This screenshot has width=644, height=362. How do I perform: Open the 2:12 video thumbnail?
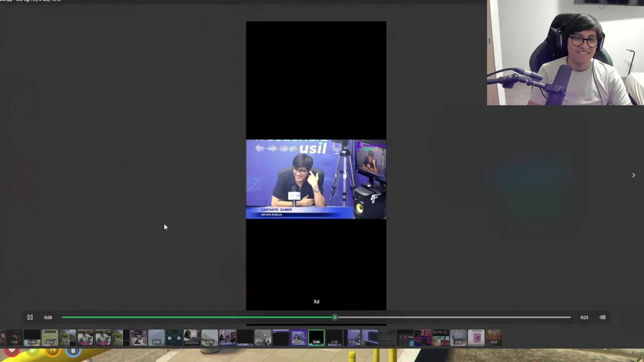tap(352, 338)
